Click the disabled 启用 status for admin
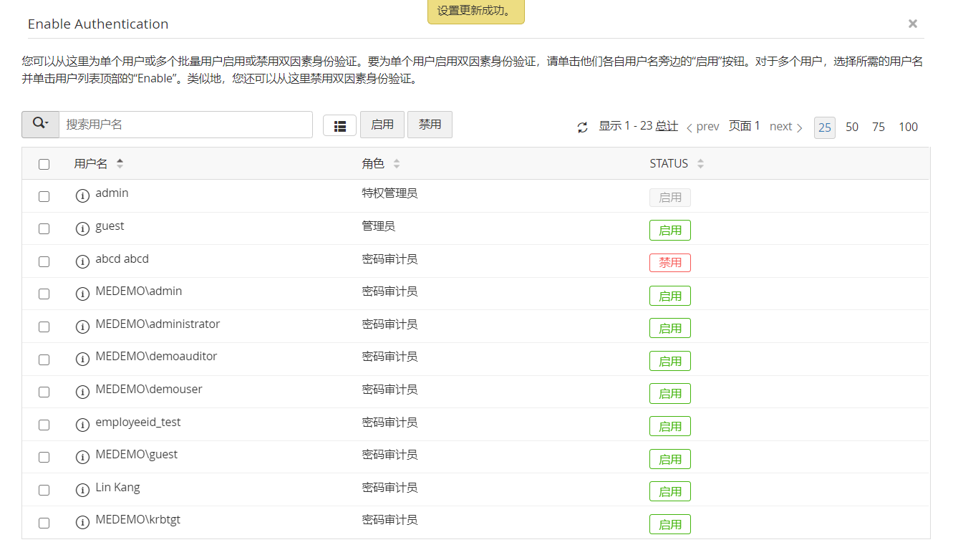 click(x=670, y=198)
